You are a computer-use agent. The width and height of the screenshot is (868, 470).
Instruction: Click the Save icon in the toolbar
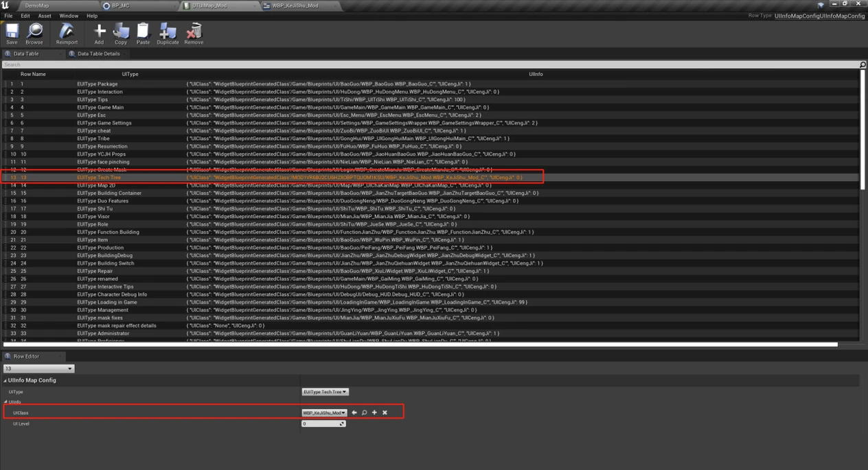pos(11,32)
